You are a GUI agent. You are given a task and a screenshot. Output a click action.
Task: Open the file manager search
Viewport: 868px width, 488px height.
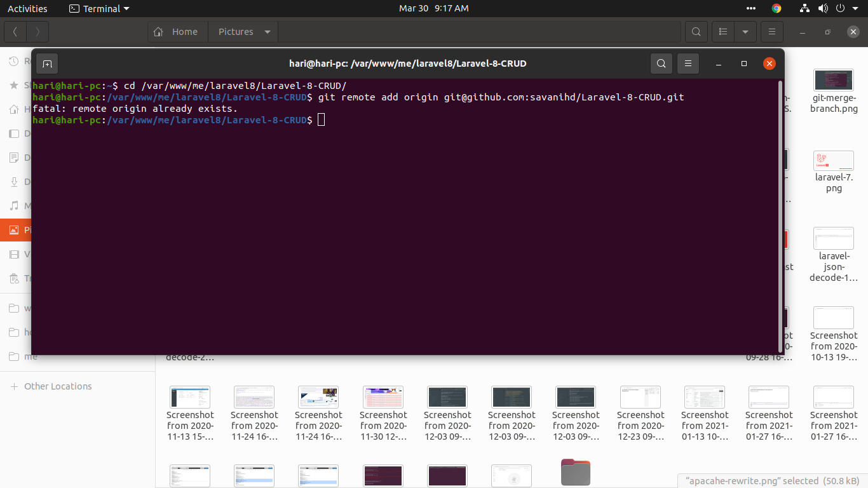coord(696,31)
